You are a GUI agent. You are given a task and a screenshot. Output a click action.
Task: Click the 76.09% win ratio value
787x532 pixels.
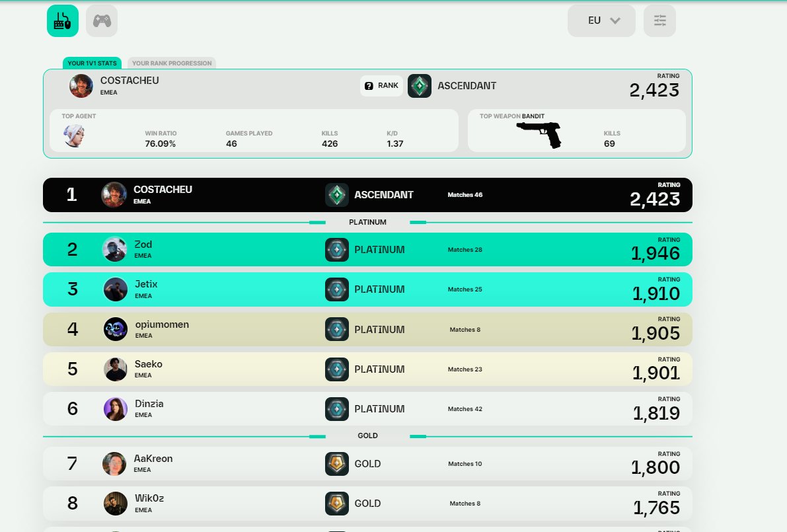point(160,143)
